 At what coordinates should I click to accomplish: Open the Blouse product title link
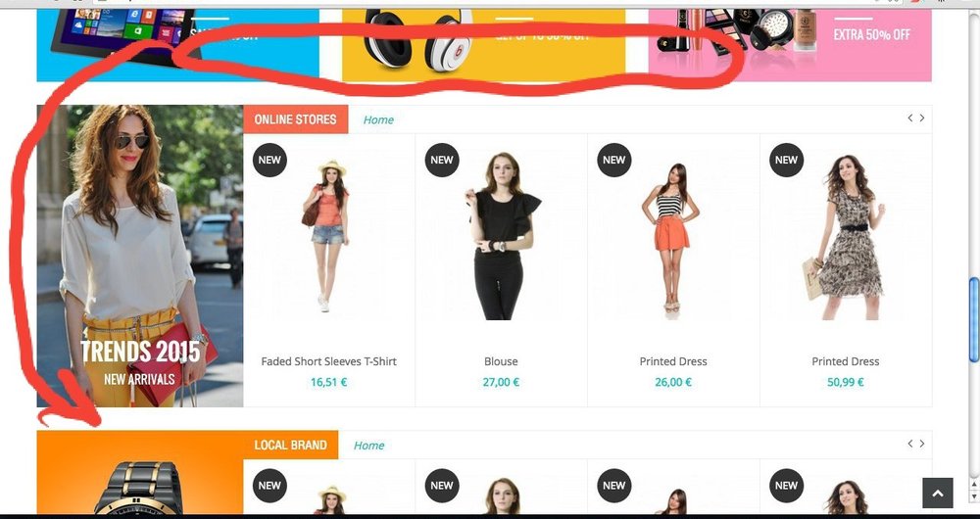click(x=501, y=361)
